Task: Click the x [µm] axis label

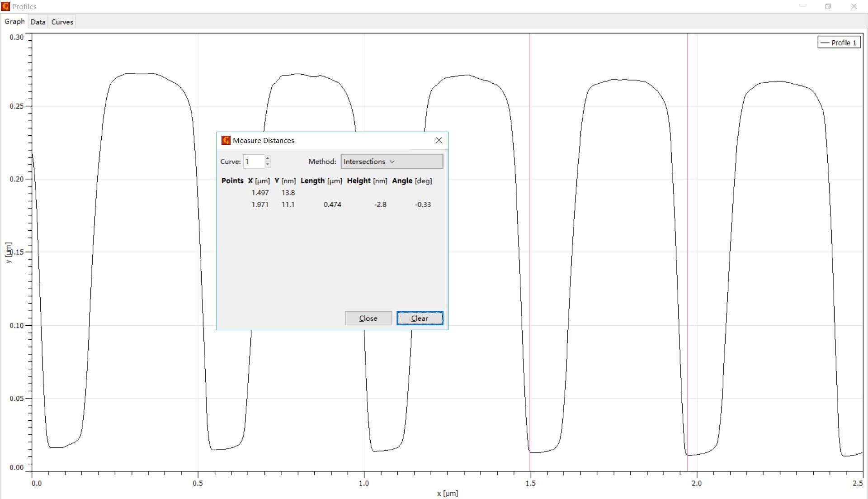Action: 448,493
